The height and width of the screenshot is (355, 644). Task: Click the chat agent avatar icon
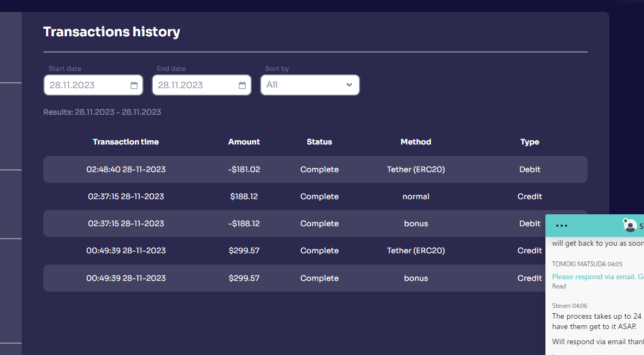[630, 226]
